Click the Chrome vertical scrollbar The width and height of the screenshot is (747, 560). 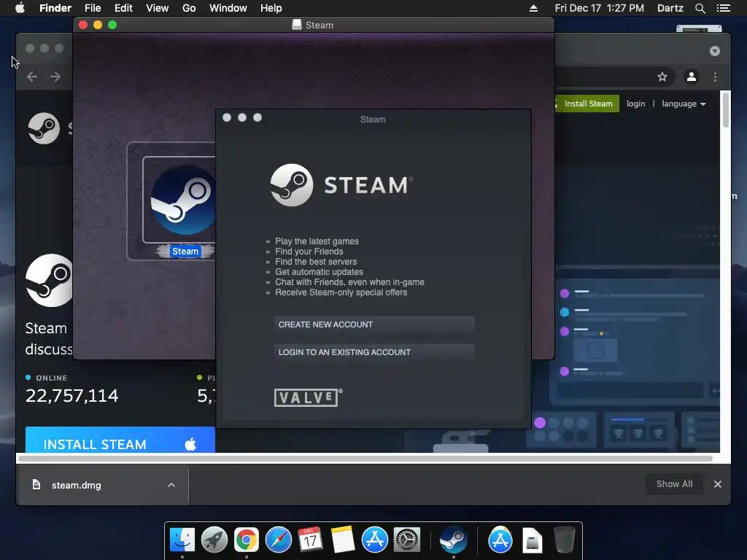[726, 109]
